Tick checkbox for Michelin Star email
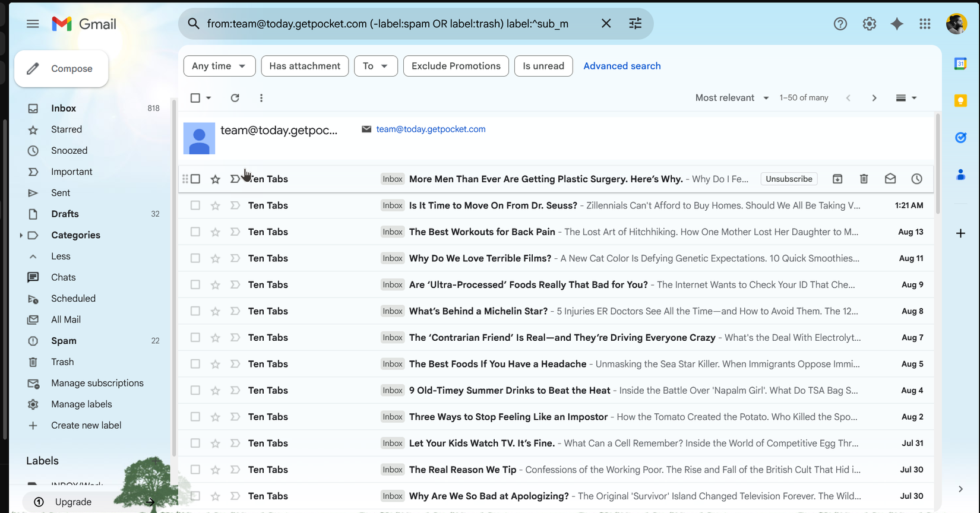The image size is (980, 513). 195,311
